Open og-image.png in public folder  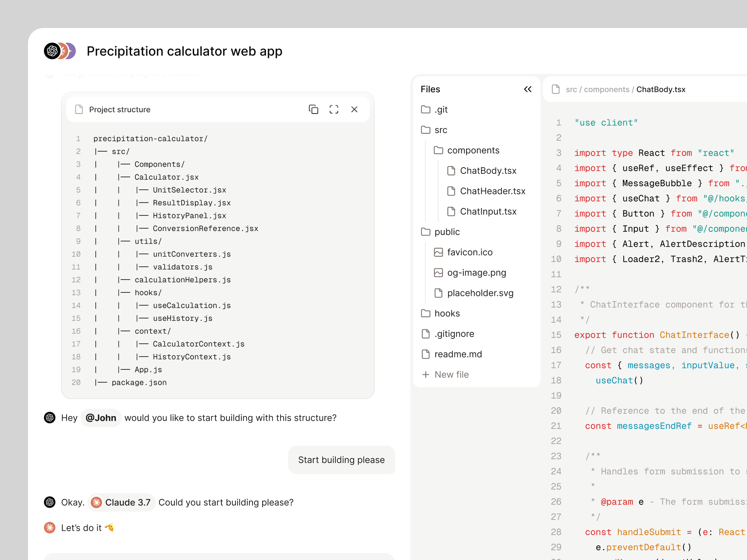(x=476, y=273)
